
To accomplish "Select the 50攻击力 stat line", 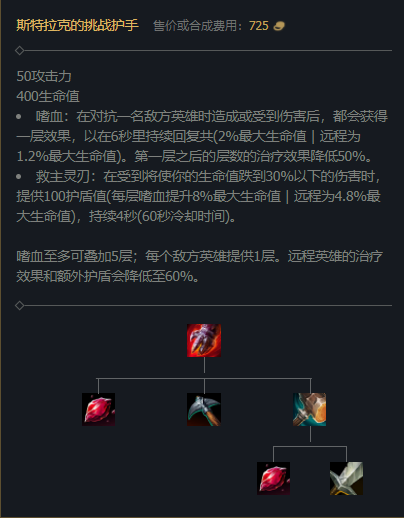I will pyautogui.click(x=44, y=76).
